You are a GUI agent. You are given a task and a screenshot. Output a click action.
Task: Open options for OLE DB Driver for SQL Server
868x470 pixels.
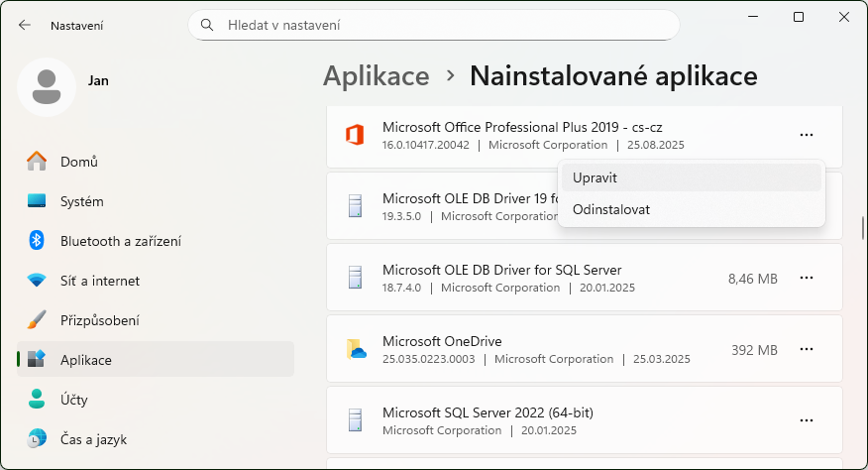(x=806, y=279)
